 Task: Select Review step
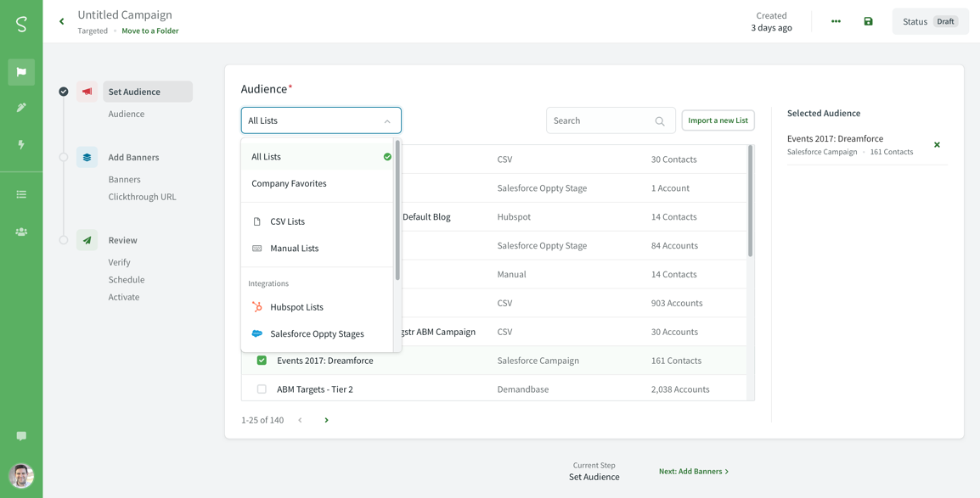click(122, 240)
